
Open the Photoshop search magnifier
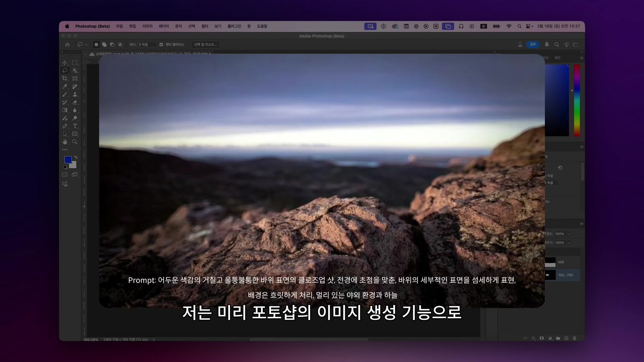click(x=557, y=45)
